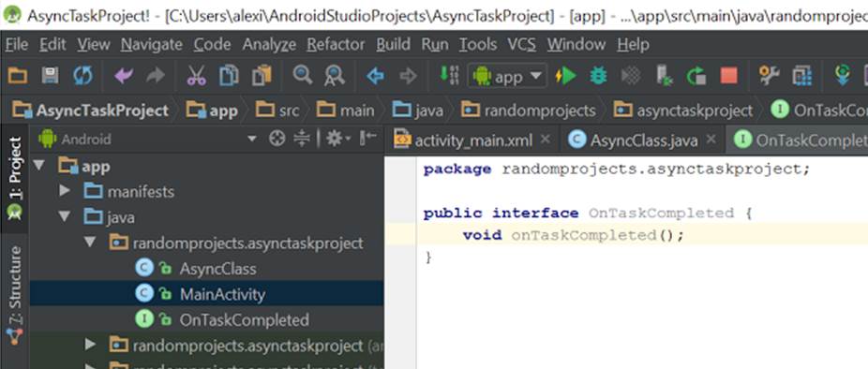Viewport: 868px width, 369px height.
Task: Collapse the java folder node
Action: pos(65,217)
